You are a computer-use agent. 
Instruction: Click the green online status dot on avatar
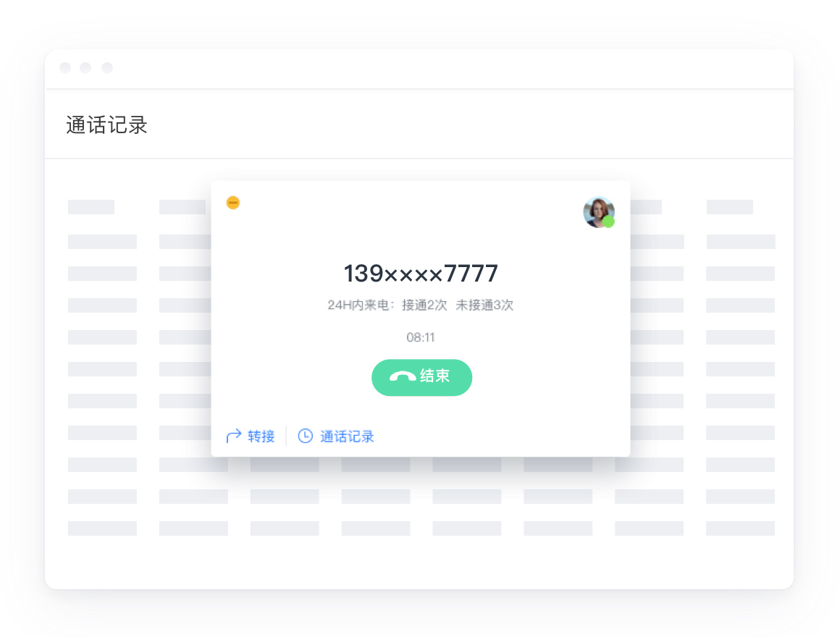[608, 222]
